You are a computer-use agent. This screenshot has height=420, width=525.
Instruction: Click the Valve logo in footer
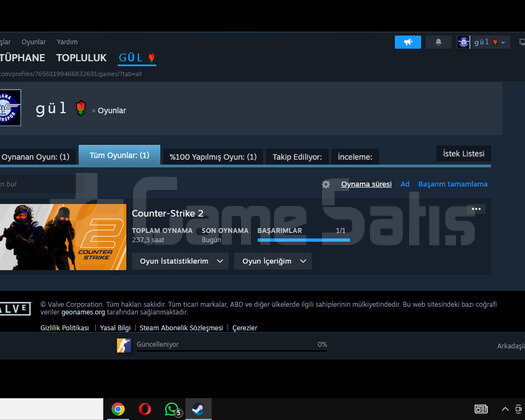coord(15,309)
